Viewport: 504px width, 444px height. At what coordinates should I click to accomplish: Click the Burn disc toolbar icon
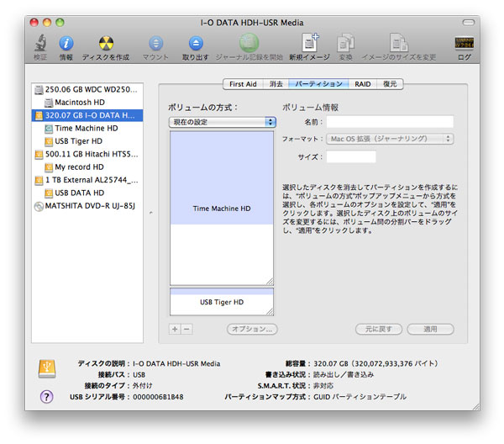pyautogui.click(x=106, y=43)
